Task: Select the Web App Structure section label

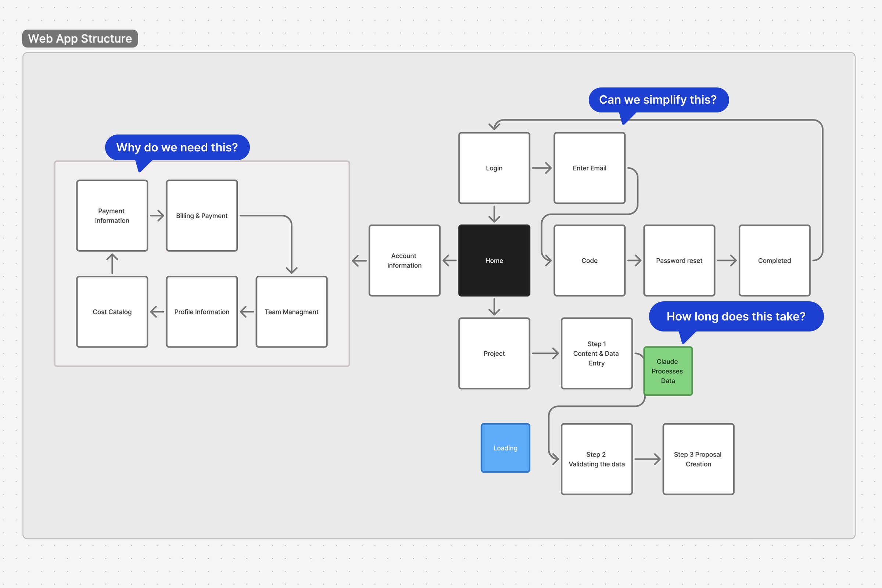Action: coord(80,39)
